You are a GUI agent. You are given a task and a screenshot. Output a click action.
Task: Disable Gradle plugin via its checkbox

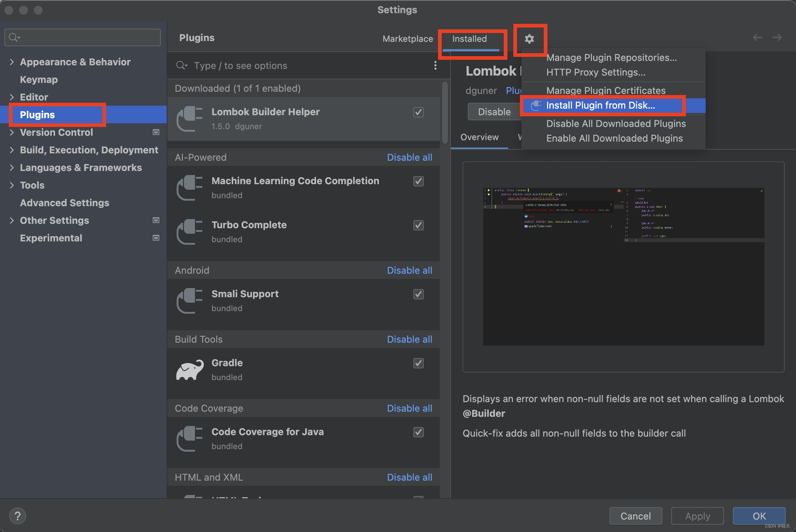pyautogui.click(x=419, y=363)
